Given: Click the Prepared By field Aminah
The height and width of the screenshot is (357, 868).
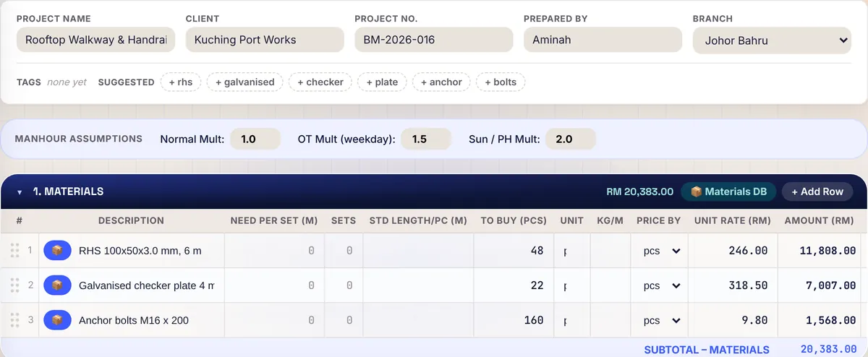Looking at the screenshot, I should 603,40.
